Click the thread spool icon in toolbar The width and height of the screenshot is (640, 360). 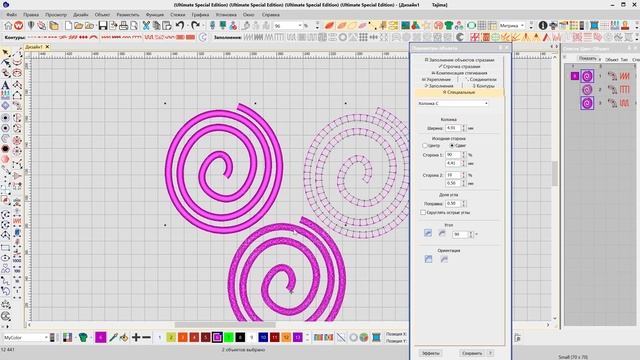click(x=594, y=25)
